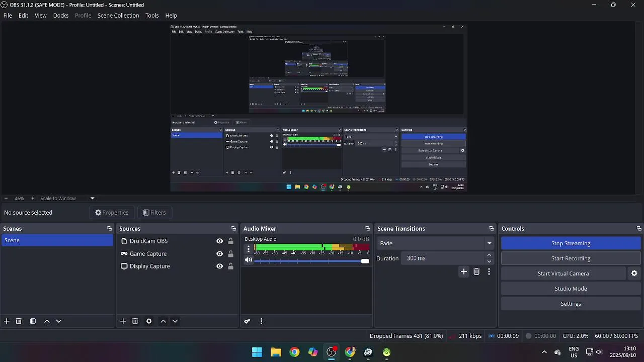Pop out the Controls dock float icon
Image resolution: width=644 pixels, height=362 pixels.
tap(639, 229)
